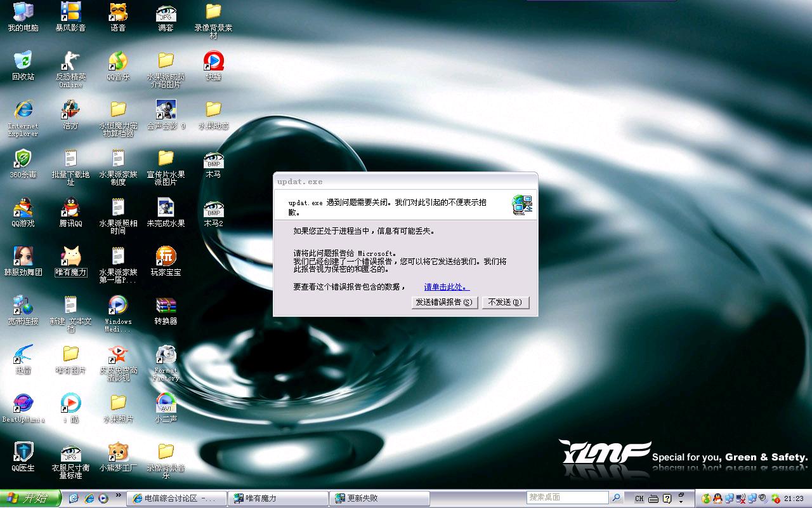Open 水果动态 folder
Viewport: 812px width, 508px height.
pyautogui.click(x=213, y=115)
